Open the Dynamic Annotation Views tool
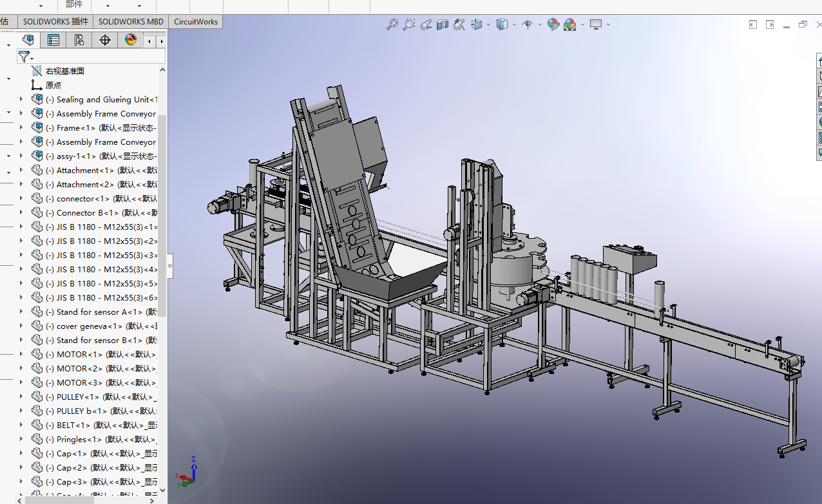822x504 pixels. pyautogui.click(x=459, y=24)
